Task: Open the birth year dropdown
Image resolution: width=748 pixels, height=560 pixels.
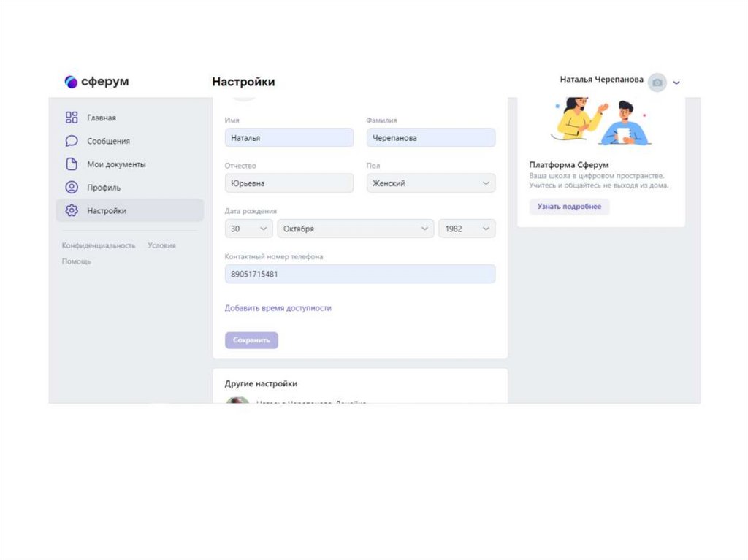Action: point(467,229)
